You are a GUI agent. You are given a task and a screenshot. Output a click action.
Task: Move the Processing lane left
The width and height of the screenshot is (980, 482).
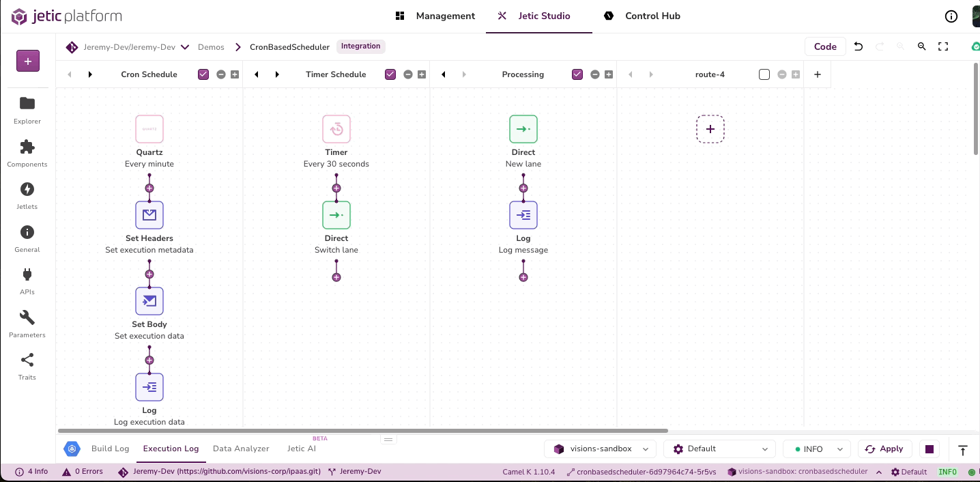444,74
